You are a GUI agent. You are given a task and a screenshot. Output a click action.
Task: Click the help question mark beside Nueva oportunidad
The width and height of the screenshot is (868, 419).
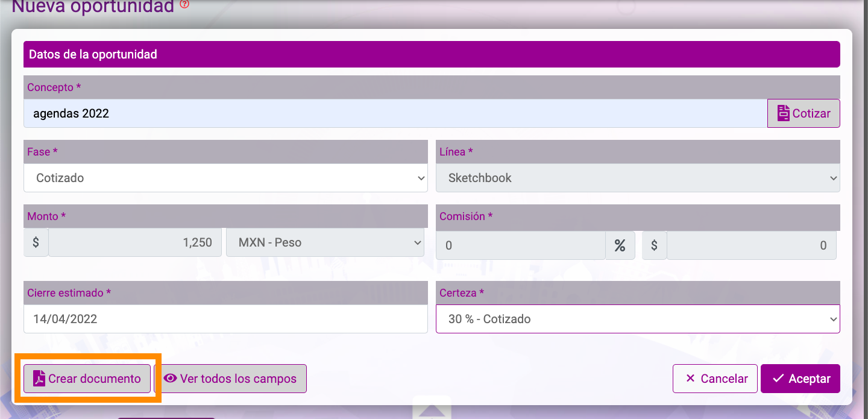tap(184, 4)
